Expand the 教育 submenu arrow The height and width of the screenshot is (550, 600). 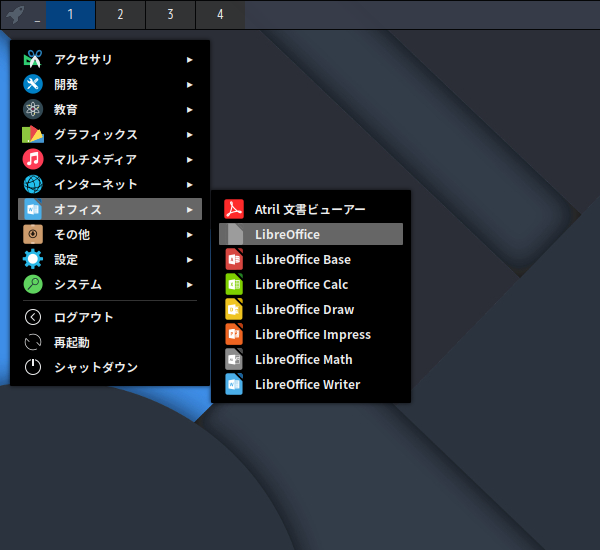[x=189, y=110]
